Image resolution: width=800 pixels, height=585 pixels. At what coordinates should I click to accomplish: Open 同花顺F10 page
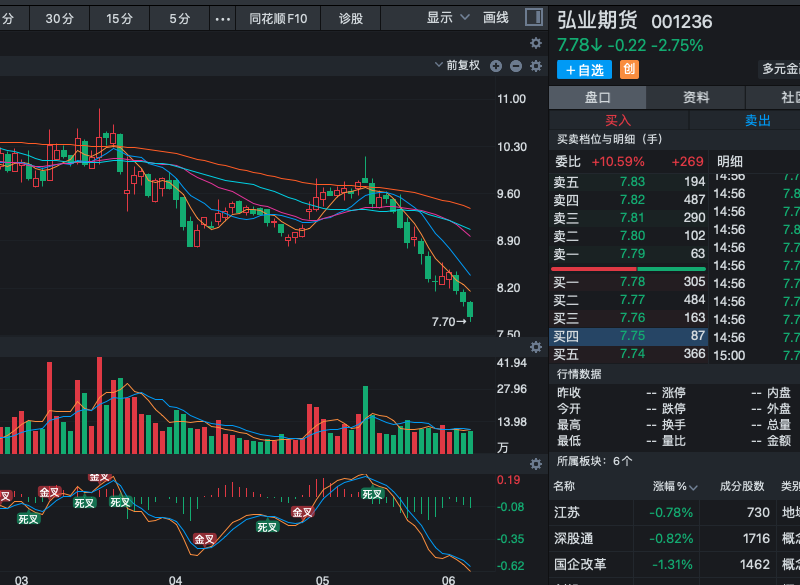coord(278,19)
